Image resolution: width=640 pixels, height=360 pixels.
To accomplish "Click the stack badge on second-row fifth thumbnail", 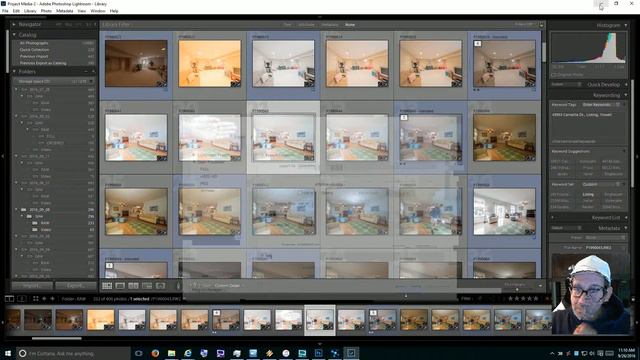I will coord(404,118).
